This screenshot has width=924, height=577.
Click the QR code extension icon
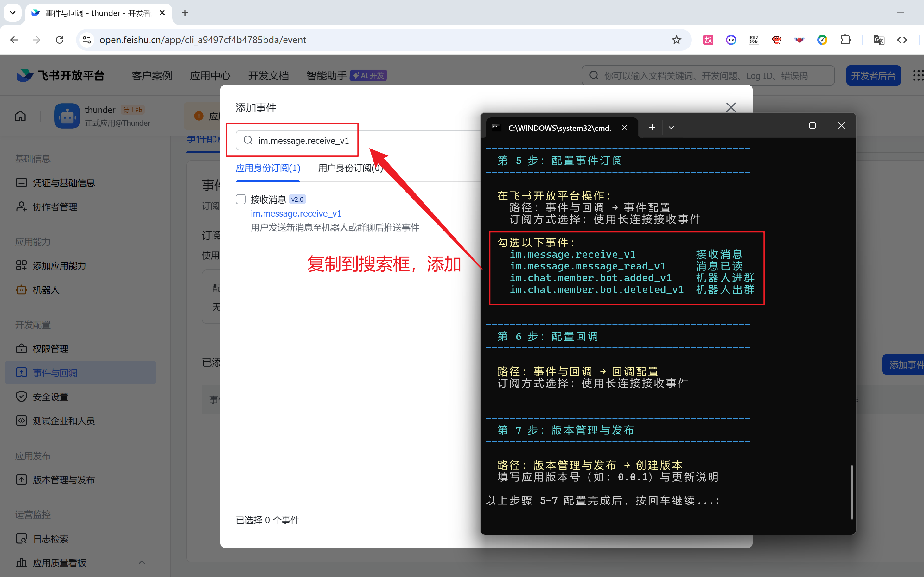coord(754,40)
